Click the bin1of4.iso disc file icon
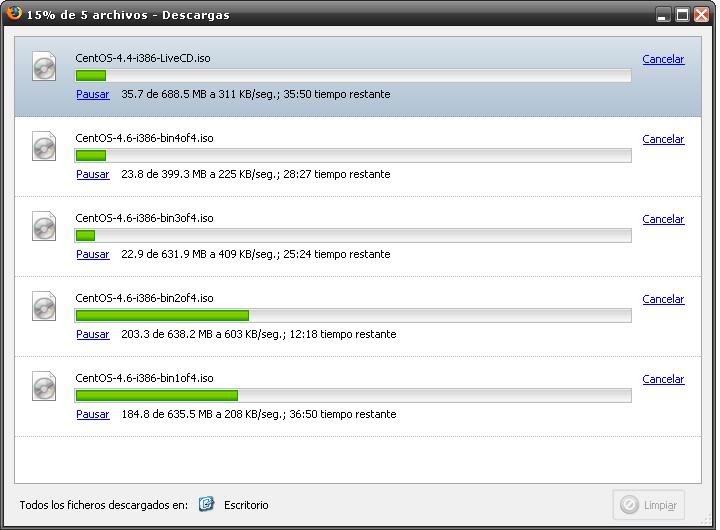The image size is (720, 530). click(x=44, y=387)
